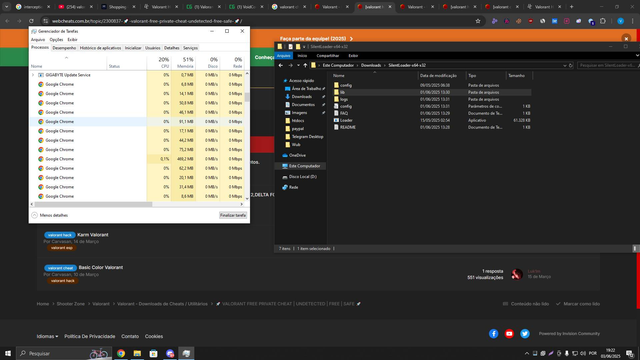Expand the File Explorer ribbon chevron
Viewport: 640px width, 360px height.
pos(637,56)
